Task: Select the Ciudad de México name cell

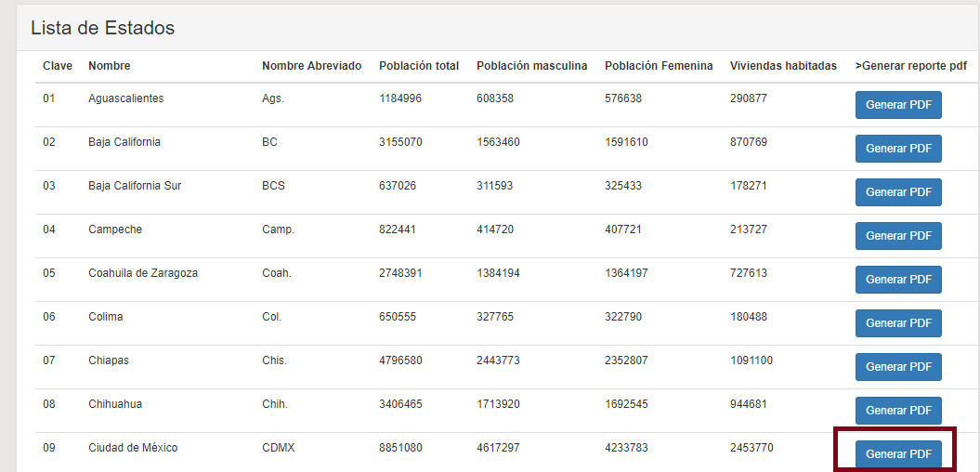Action: click(x=133, y=448)
